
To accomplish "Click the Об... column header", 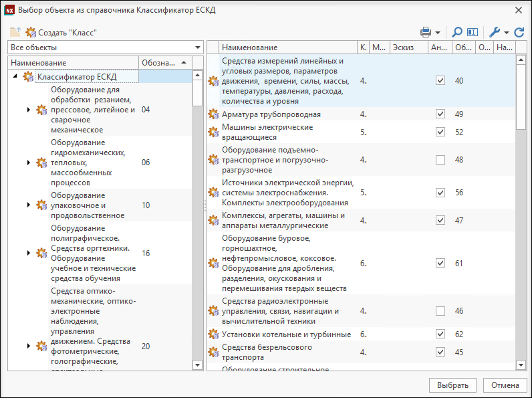I will tap(463, 47).
